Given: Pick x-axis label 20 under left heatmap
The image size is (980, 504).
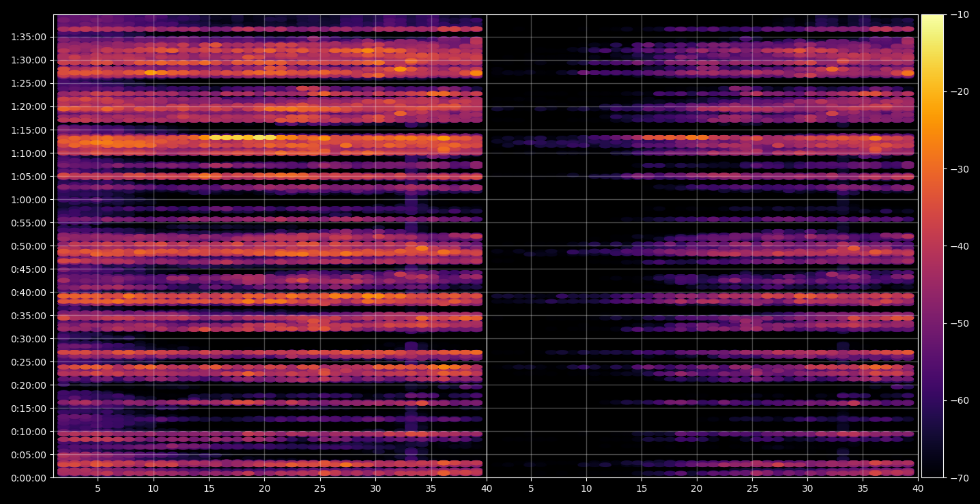Looking at the screenshot, I should tap(264, 488).
